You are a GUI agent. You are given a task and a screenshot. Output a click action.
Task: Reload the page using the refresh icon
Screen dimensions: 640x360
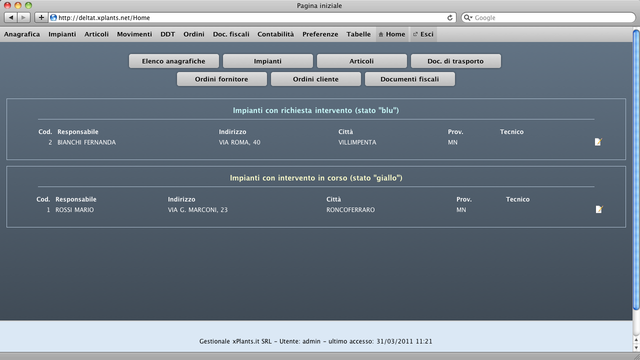point(450,18)
